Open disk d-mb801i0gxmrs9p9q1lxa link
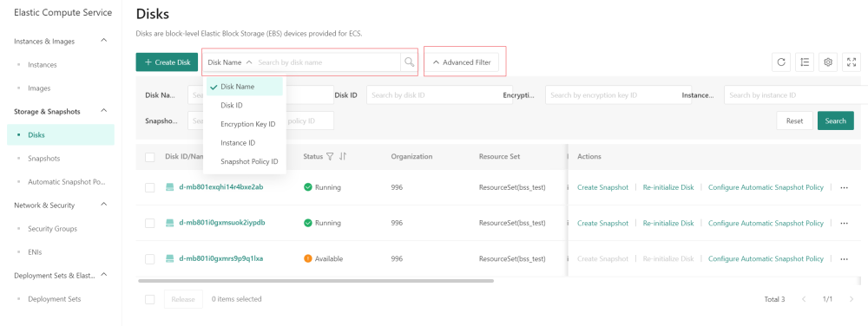The image size is (868, 326). [221, 258]
